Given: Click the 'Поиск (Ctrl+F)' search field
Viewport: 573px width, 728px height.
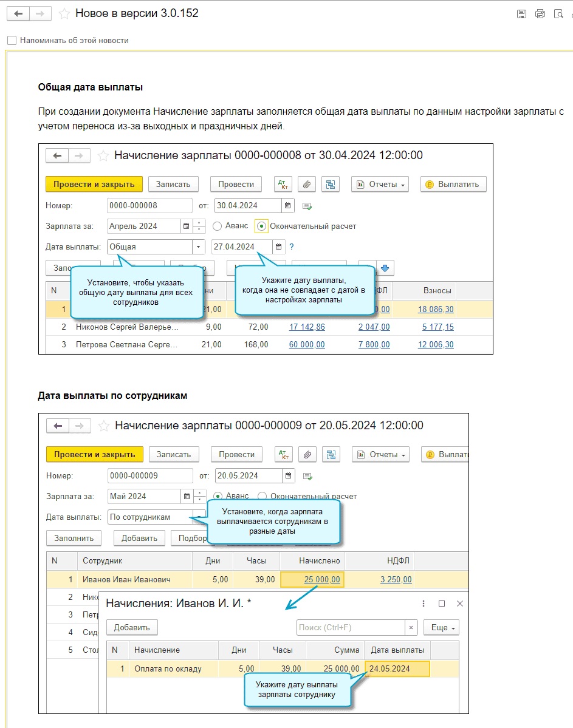Looking at the screenshot, I should pyautogui.click(x=351, y=627).
